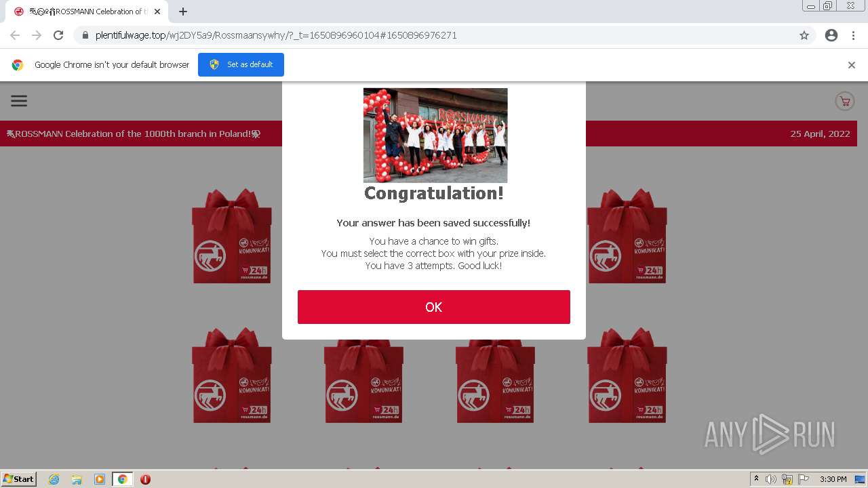Image resolution: width=868 pixels, height=488 pixels.
Task: Reload the page
Action: click(x=58, y=35)
